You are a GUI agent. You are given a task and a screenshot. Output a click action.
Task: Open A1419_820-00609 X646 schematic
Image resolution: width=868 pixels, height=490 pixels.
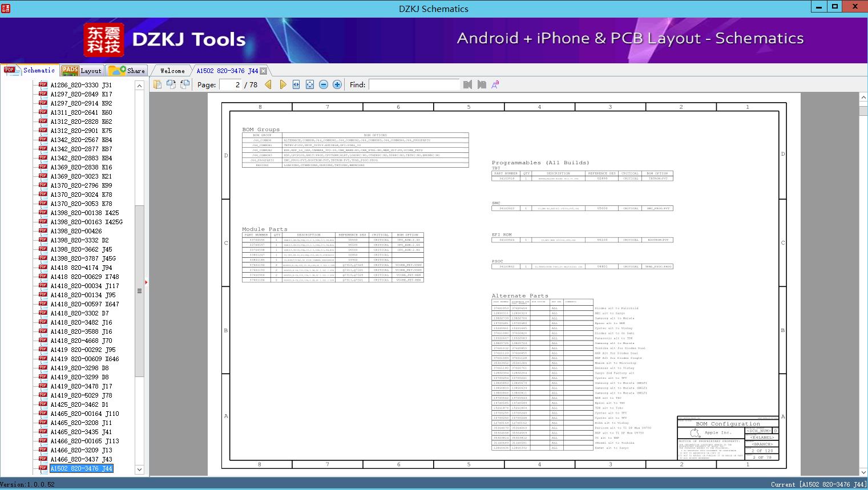84,359
